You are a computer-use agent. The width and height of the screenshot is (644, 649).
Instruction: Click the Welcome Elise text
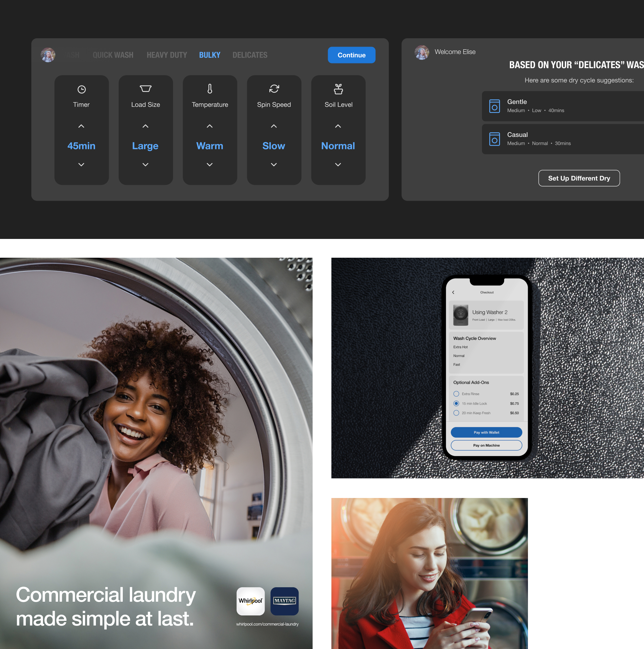coord(455,52)
